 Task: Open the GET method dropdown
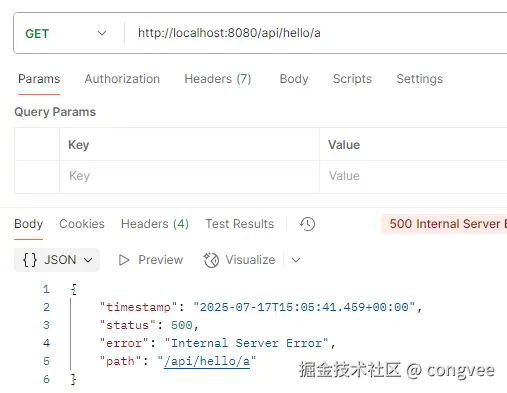(66, 33)
